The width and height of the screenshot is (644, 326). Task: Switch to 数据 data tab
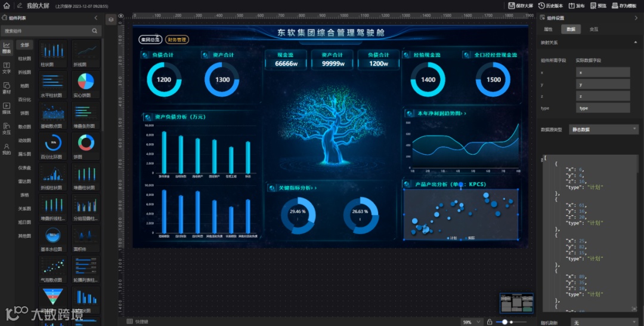pos(571,30)
